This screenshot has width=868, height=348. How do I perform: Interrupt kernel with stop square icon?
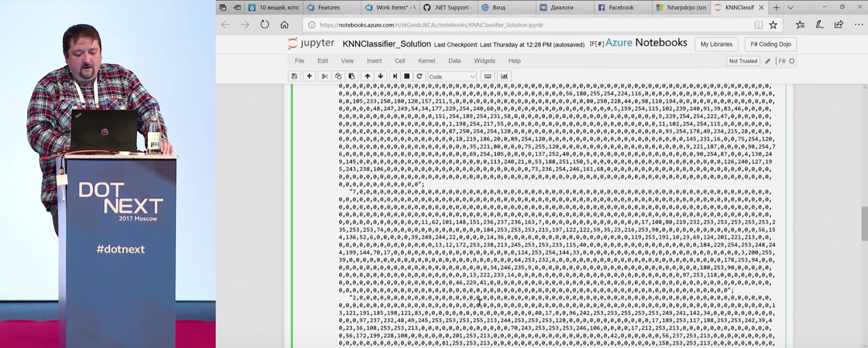coord(406,76)
